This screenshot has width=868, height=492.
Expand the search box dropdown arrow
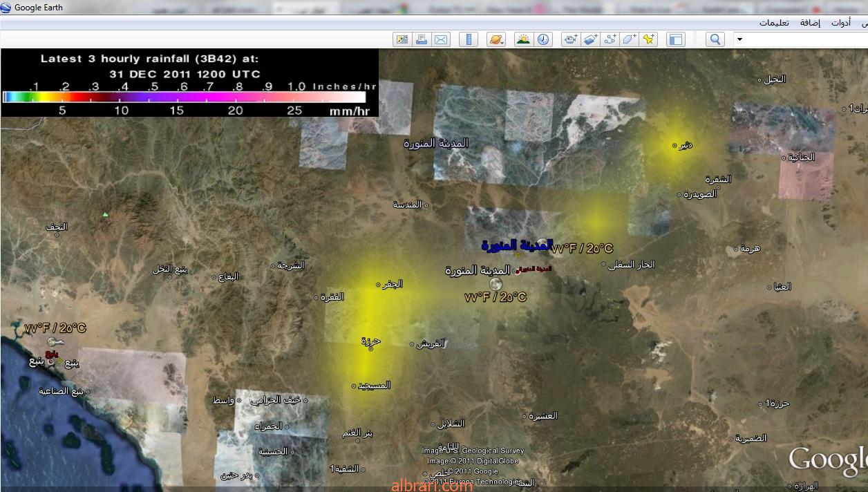tap(739, 39)
